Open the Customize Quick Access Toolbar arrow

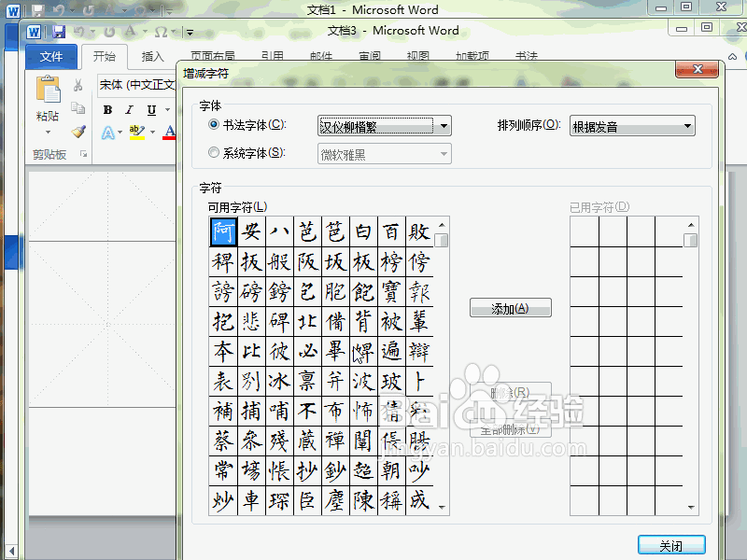(190, 33)
